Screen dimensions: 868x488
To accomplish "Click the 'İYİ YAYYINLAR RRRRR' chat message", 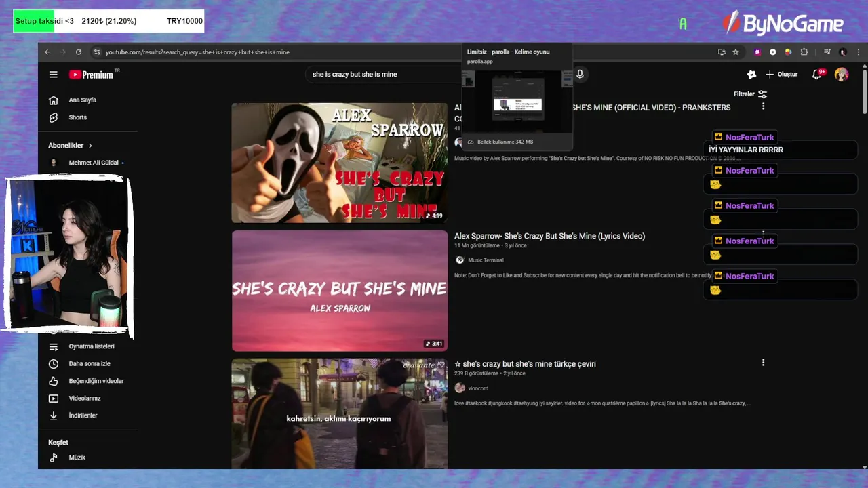I will (746, 150).
